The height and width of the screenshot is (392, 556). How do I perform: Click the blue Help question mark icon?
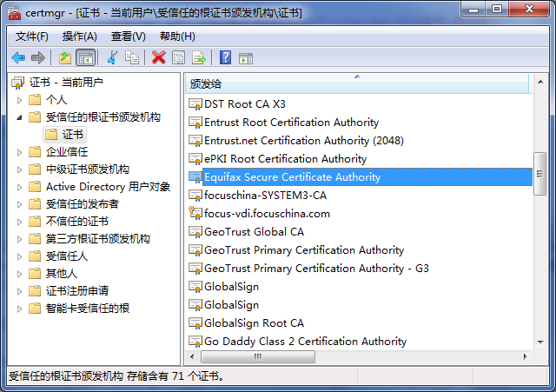(x=225, y=57)
